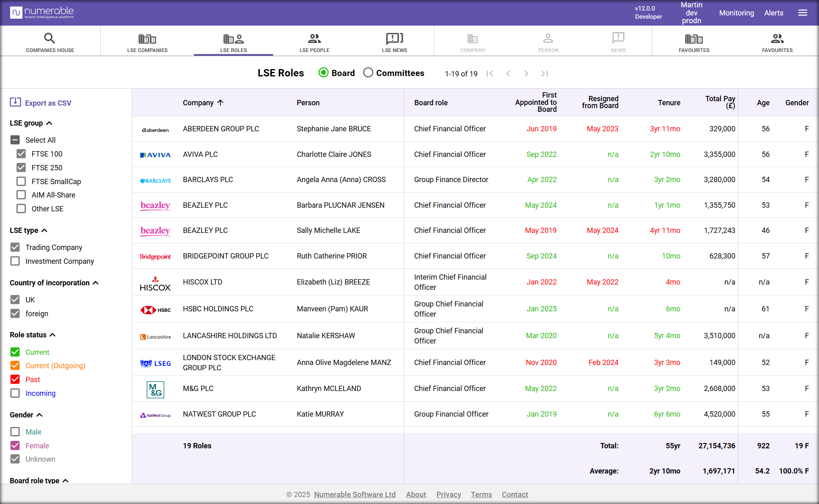The width and height of the screenshot is (819, 504).
Task: Check the AIM All-Share checkbox
Action: (x=21, y=195)
